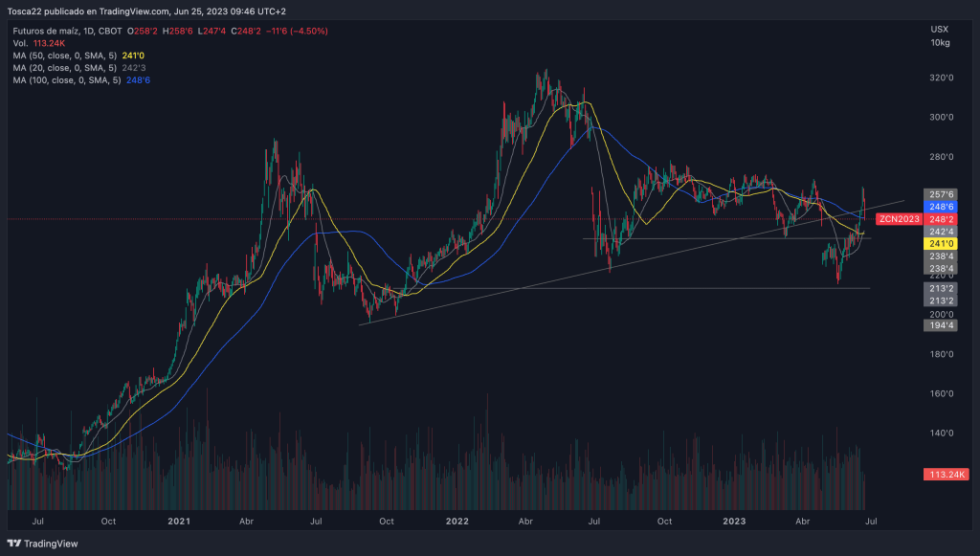Click the 194'4 price label on axis

coord(940,326)
